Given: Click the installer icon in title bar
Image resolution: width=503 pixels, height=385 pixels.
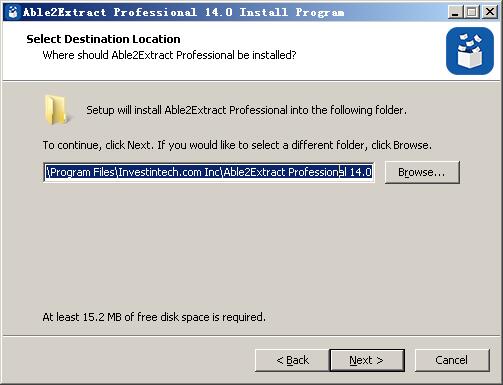Looking at the screenshot, I should tap(13, 12).
